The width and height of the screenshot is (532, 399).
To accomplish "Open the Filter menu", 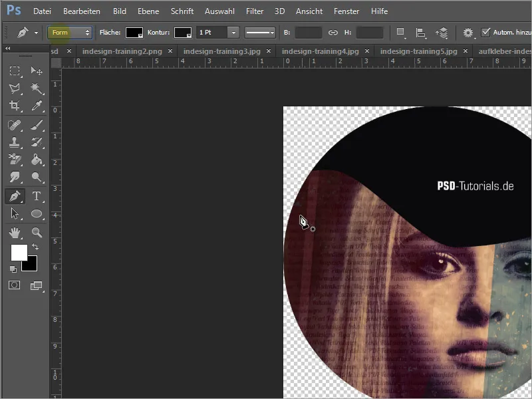I will tap(255, 11).
